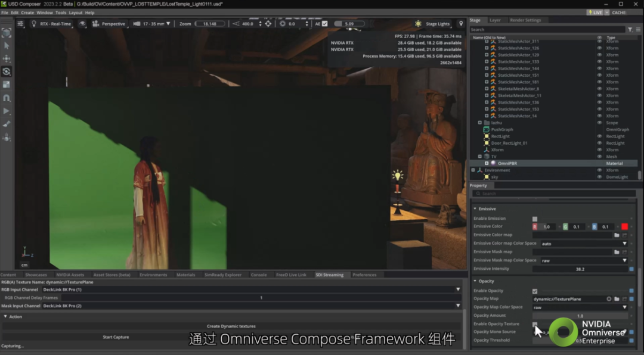Screen dimensions: 644x355
Task: Click the red Emissive Color swatch
Action: click(x=624, y=226)
